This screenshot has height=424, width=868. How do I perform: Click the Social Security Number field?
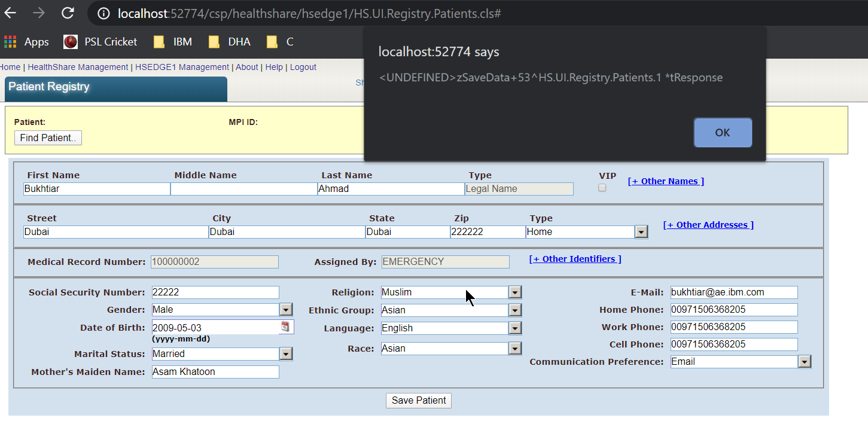[x=215, y=292]
